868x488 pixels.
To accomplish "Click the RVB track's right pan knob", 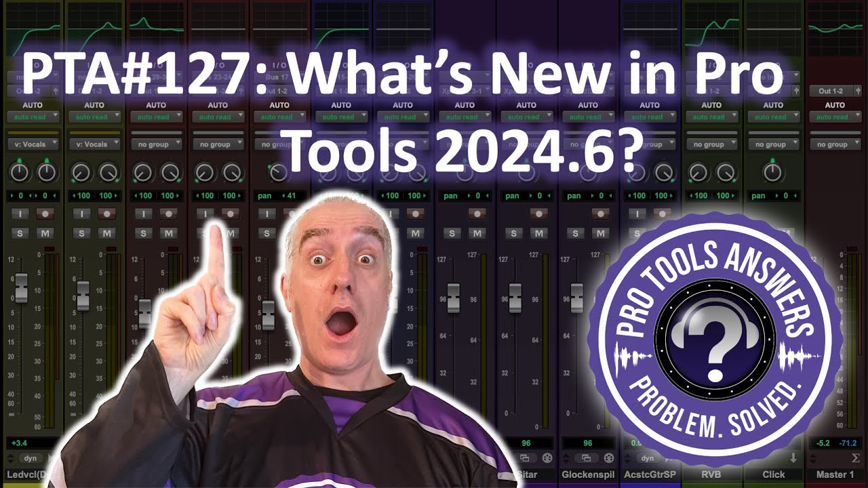I will [725, 172].
